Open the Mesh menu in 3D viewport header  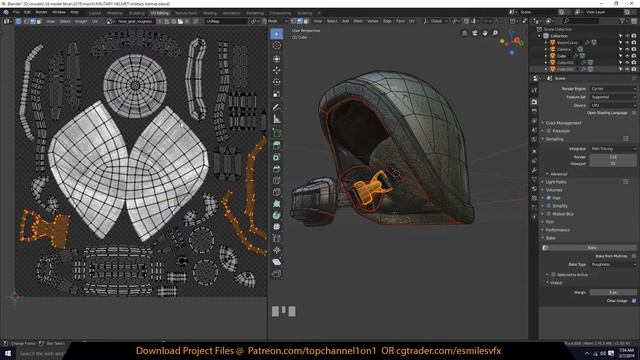pos(358,21)
